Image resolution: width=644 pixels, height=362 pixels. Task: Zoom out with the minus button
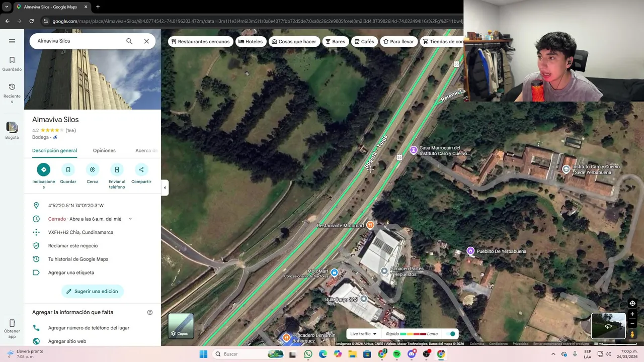coord(632,323)
